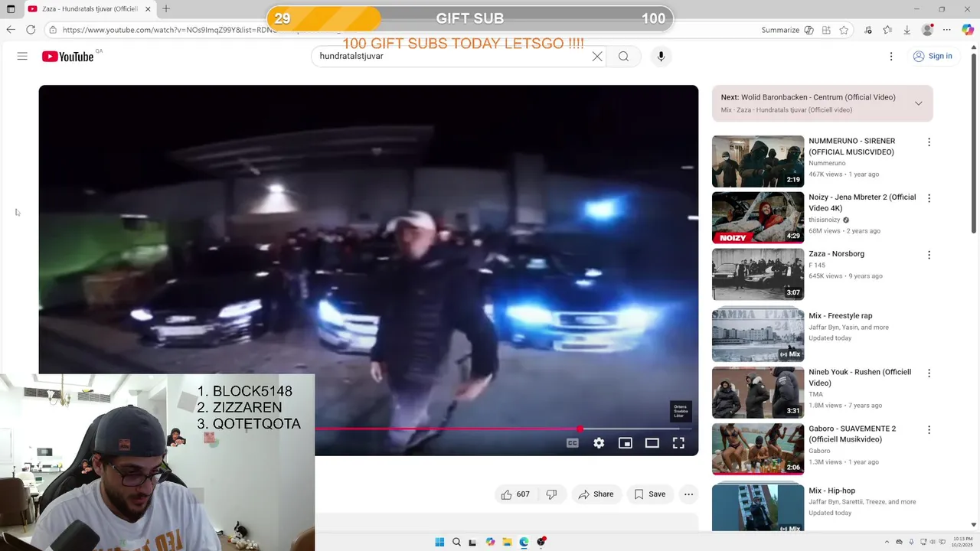Clear the search box with X
Screen dimensions: 980x551
coord(597,56)
